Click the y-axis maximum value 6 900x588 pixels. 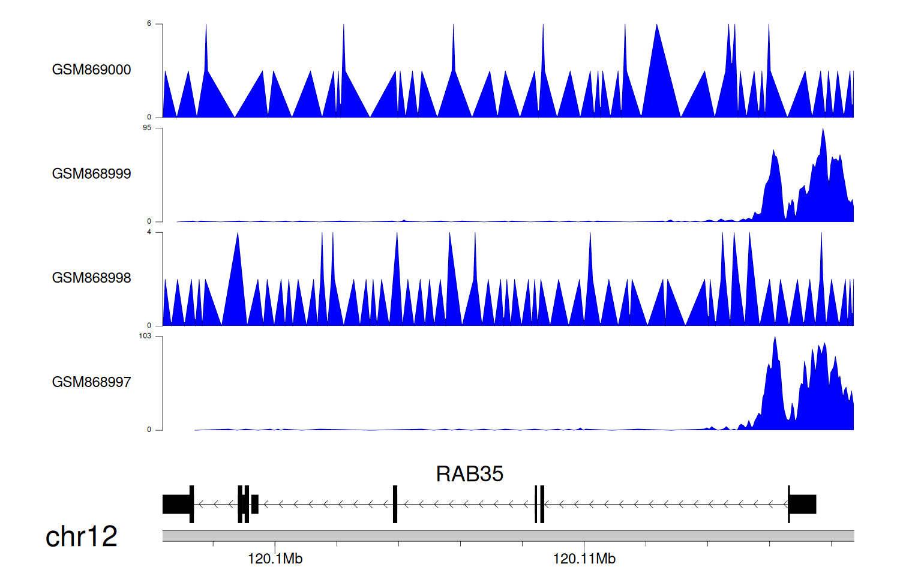click(149, 23)
